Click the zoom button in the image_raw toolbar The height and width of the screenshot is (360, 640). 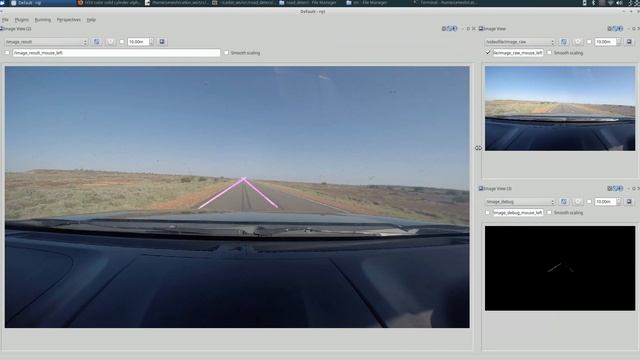[578, 42]
